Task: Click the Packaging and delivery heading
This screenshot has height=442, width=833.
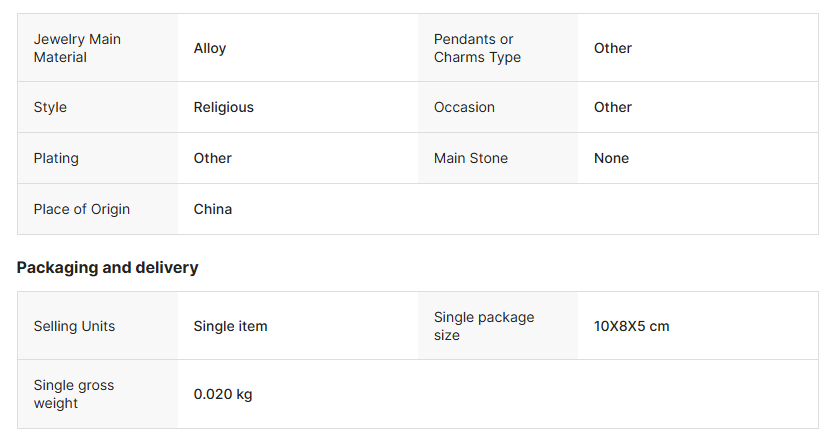Action: coord(108,267)
